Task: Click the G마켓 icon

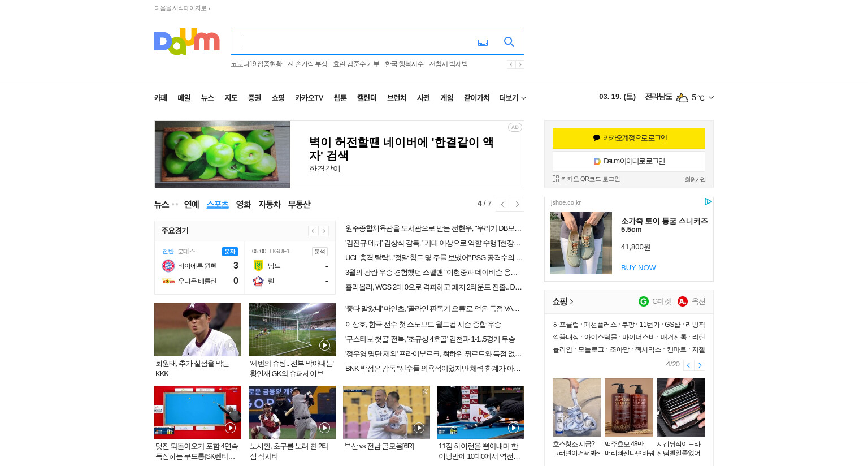Action: pos(644,301)
